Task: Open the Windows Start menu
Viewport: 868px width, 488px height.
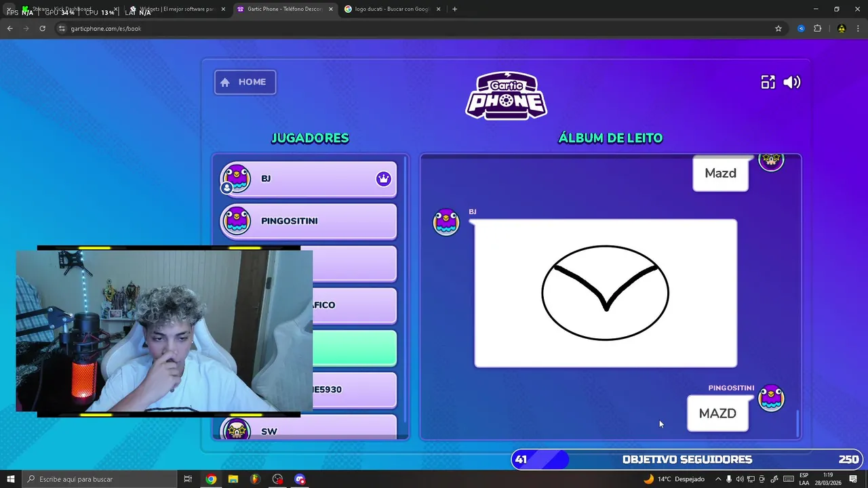Action: pyautogui.click(x=11, y=479)
